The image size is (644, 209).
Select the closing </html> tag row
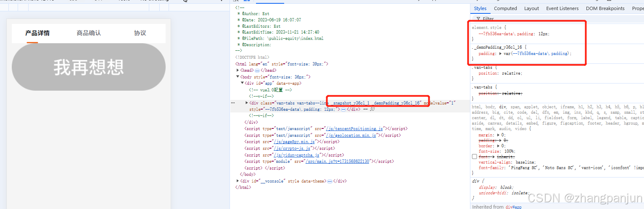[243, 187]
